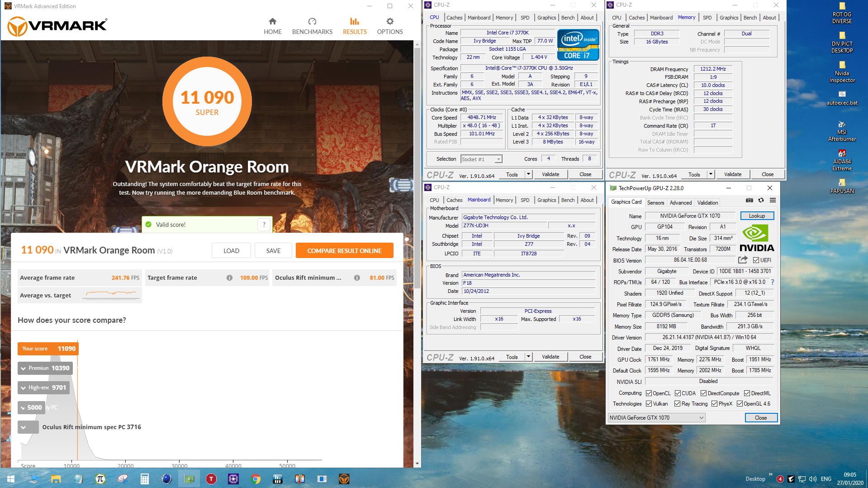Open AIDA64 Extreme desktop shortcut
The height and width of the screenshot is (488, 868).
tap(842, 160)
